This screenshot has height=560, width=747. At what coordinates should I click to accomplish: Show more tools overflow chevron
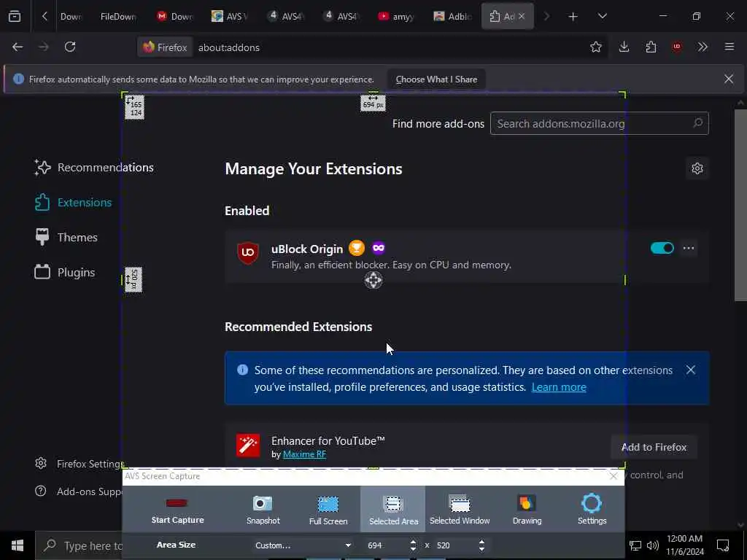click(703, 47)
